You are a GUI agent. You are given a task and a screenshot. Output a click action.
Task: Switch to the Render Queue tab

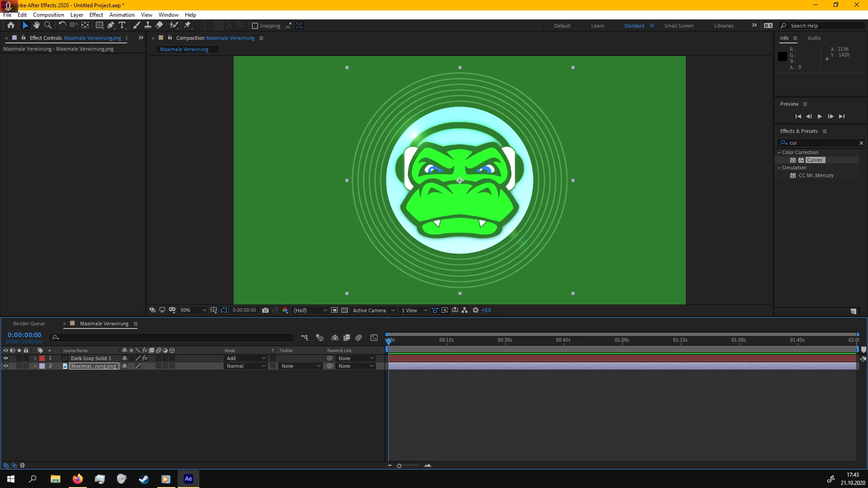click(29, 324)
